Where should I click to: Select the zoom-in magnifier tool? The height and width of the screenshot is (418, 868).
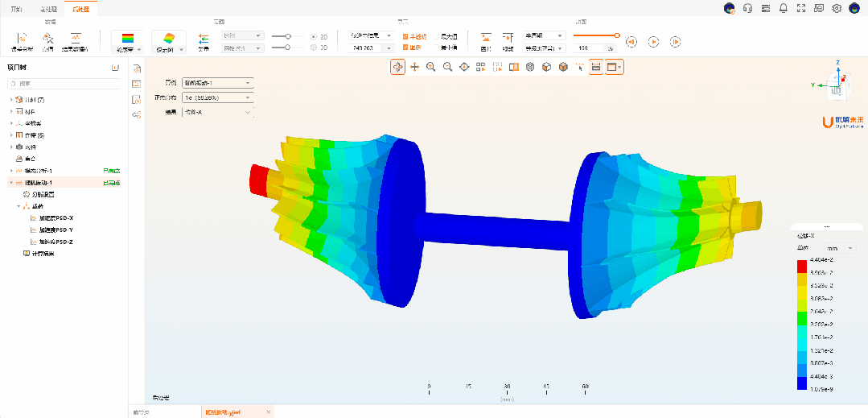(431, 68)
